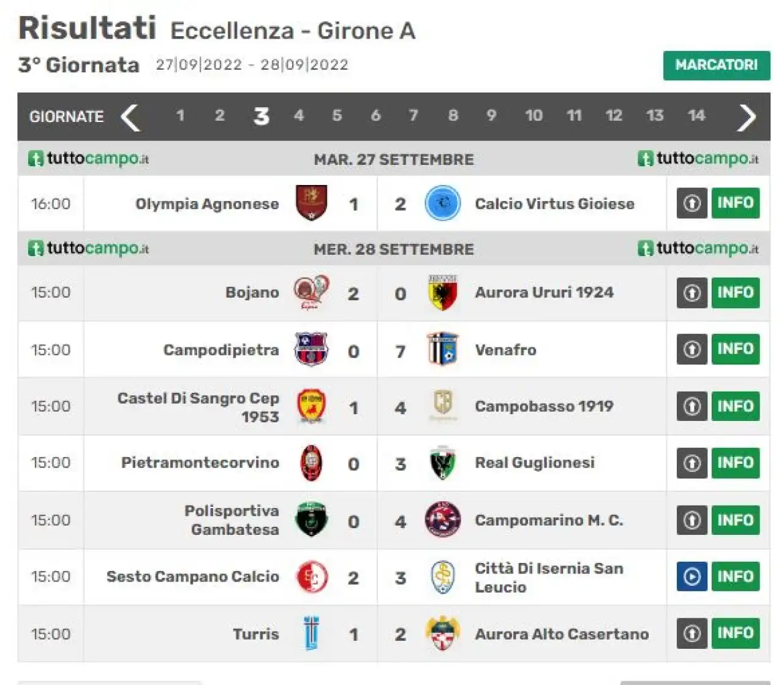Open the Venafro team crest icon
784x685 pixels.
click(x=442, y=349)
